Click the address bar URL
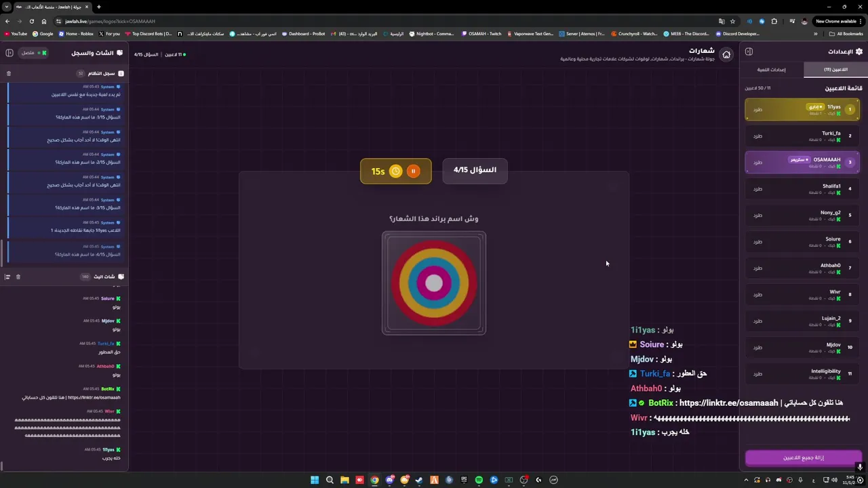This screenshot has width=868, height=488. click(x=110, y=21)
